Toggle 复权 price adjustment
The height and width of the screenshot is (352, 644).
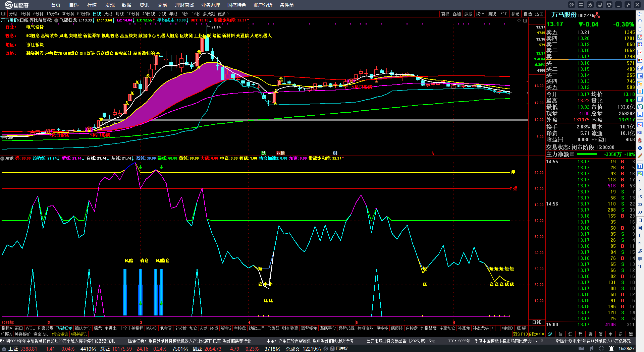tap(445, 14)
